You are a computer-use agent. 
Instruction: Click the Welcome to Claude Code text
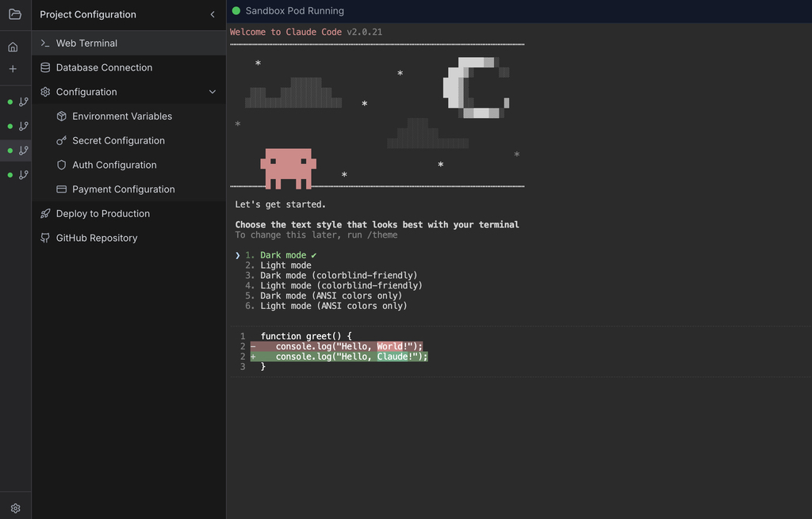tap(285, 32)
